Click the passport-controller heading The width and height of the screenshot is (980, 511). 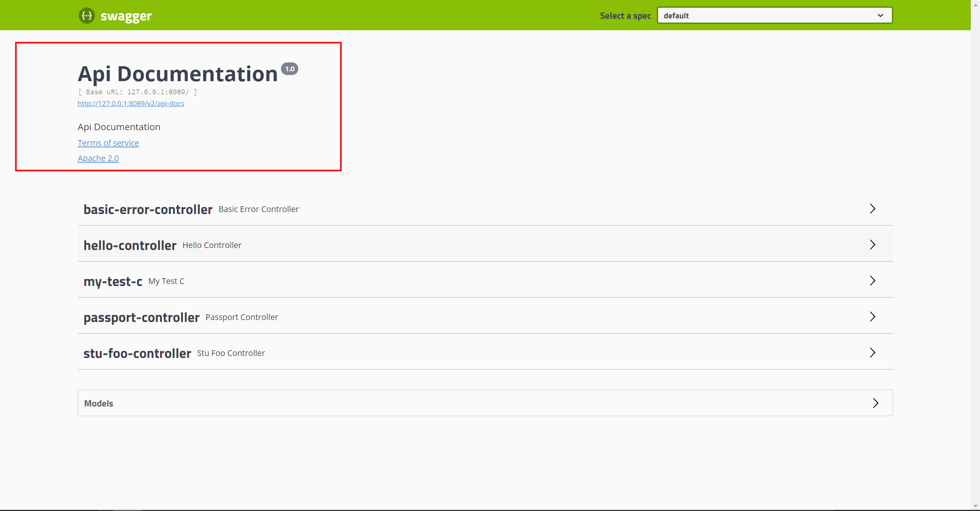141,318
